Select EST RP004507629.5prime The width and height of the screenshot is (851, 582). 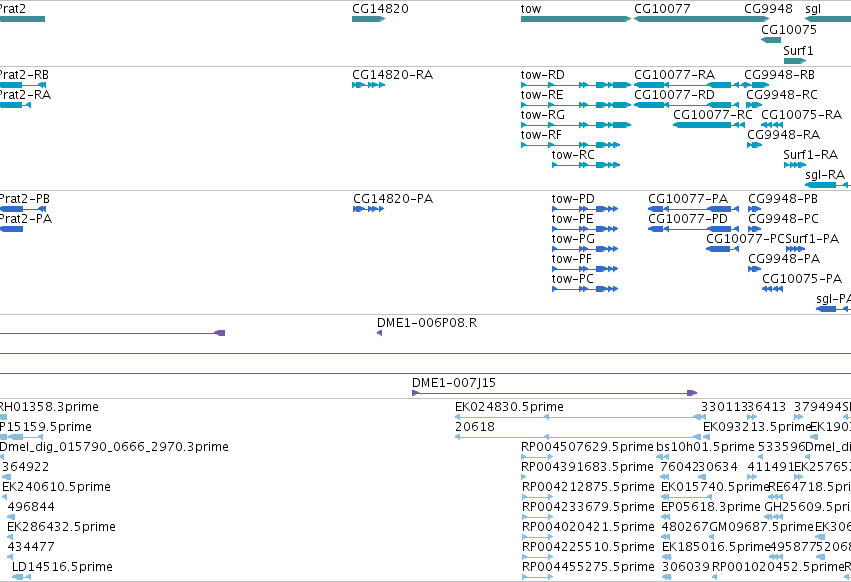click(x=537, y=457)
